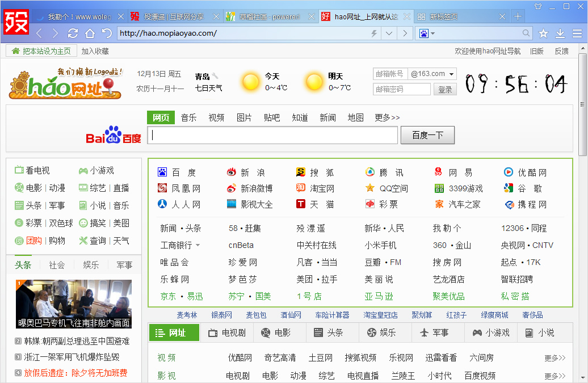Open the 汽车之家 icon link
Screen dimensions: 588x383
click(x=439, y=204)
